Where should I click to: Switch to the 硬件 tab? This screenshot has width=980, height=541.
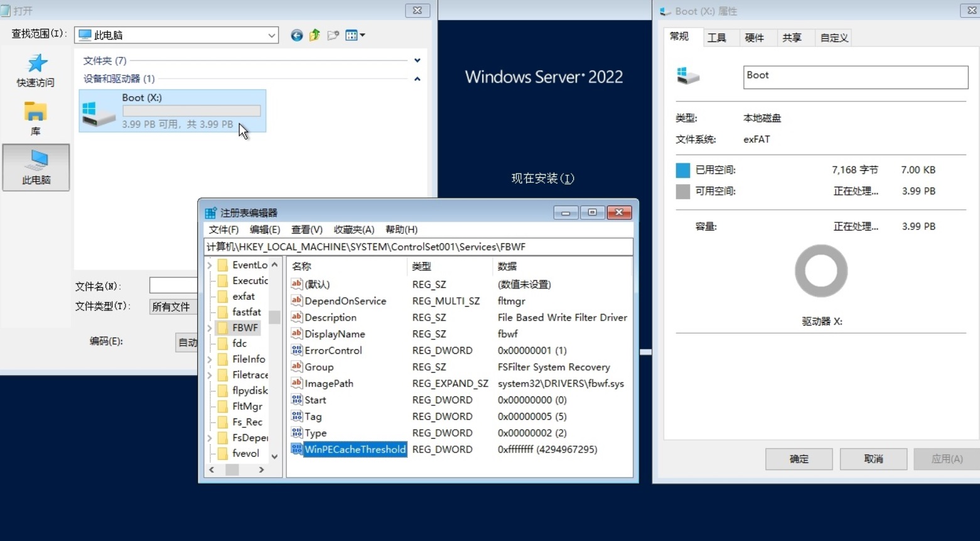point(755,38)
